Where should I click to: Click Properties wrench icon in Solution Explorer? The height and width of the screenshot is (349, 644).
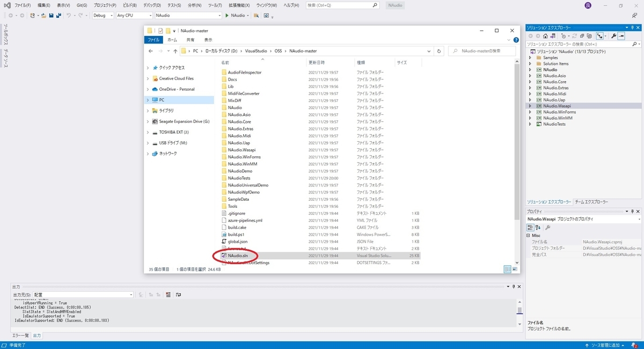point(613,35)
